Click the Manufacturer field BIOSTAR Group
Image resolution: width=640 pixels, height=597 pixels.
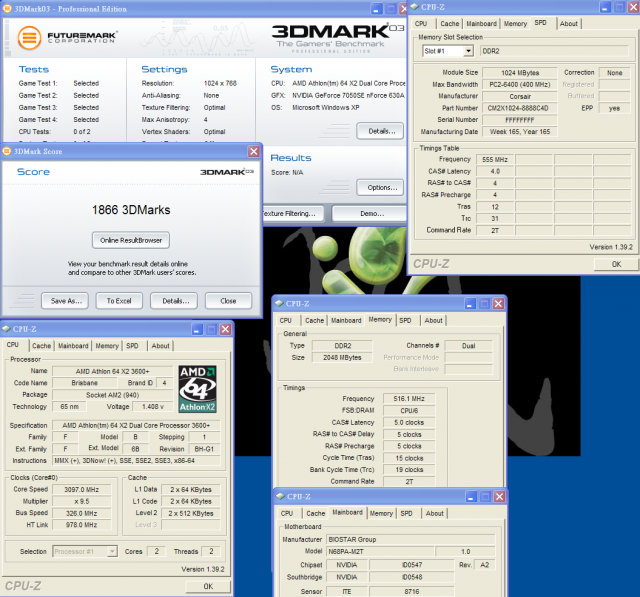(x=411, y=539)
